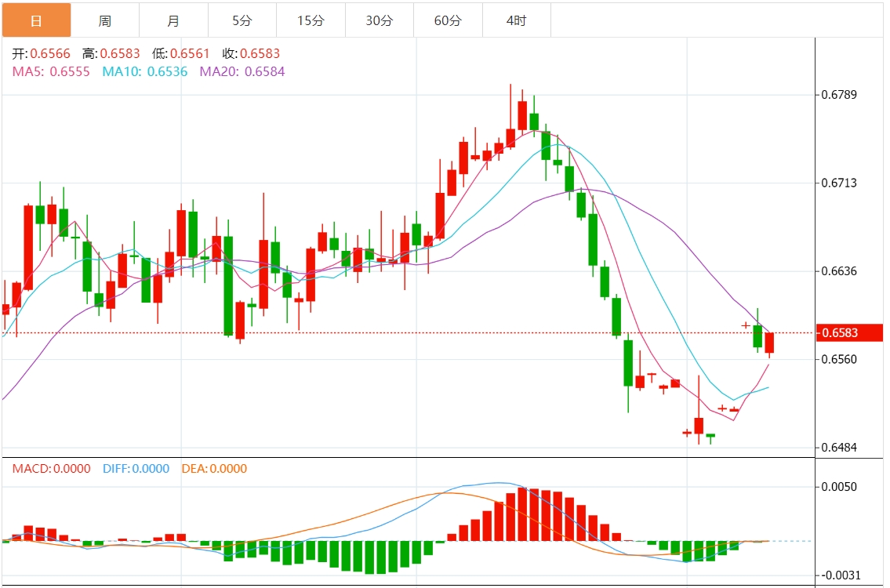The height and width of the screenshot is (588, 890).
Task: Click the MACD:0.0000 indicator label
Action: point(52,468)
